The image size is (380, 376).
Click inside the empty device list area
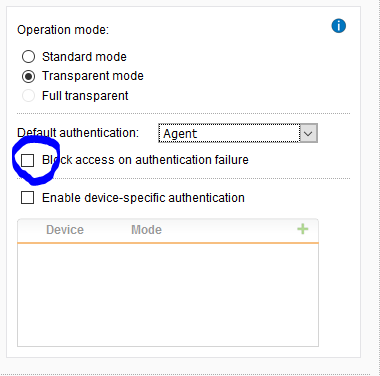pos(168,295)
